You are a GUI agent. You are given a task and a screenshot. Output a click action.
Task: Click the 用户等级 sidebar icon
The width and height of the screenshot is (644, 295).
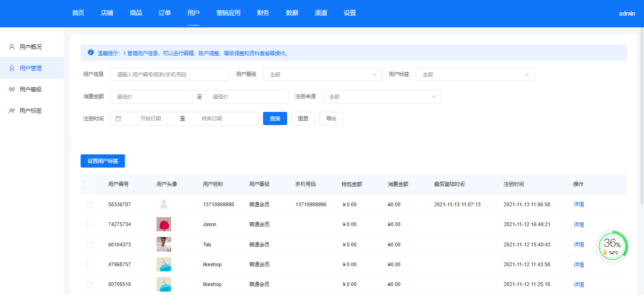click(12, 90)
